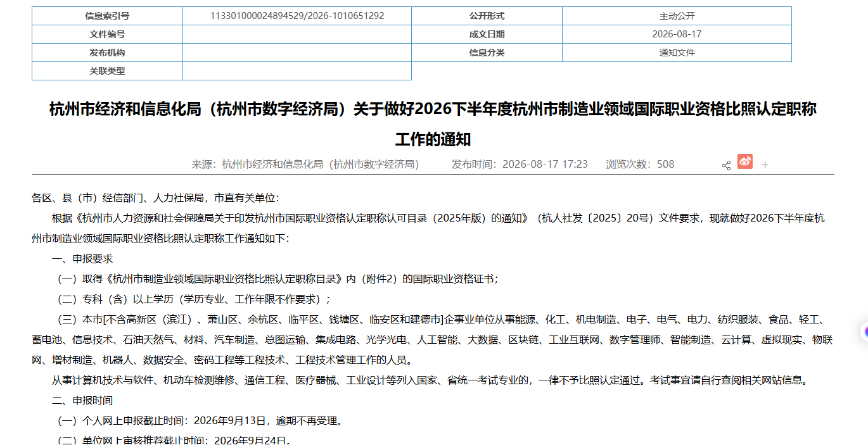Share the notice to Weibo

(x=745, y=161)
